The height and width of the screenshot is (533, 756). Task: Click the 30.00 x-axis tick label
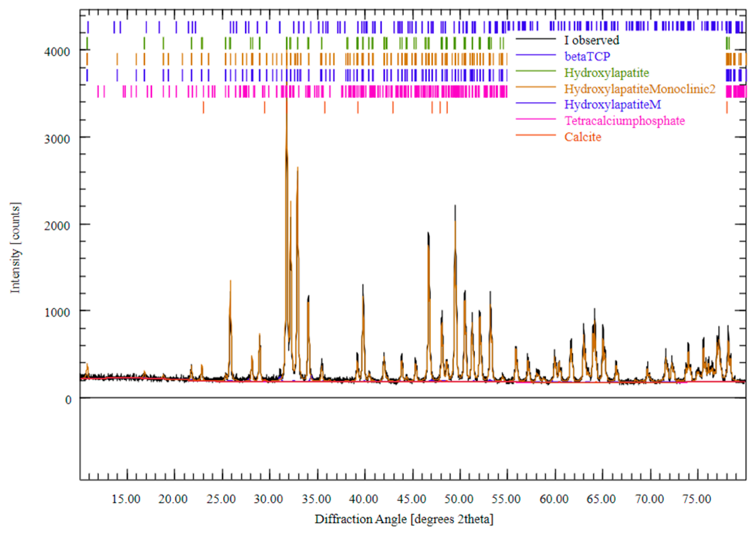(x=268, y=499)
